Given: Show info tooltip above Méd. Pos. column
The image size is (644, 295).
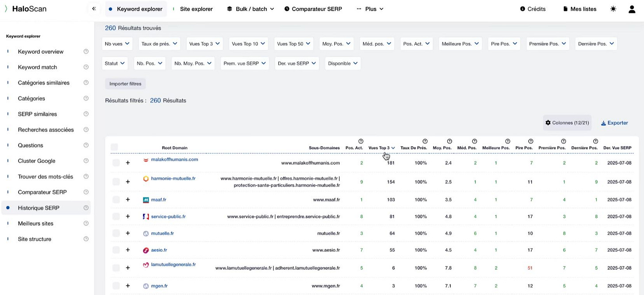Looking at the screenshot, I should click(x=475, y=141).
